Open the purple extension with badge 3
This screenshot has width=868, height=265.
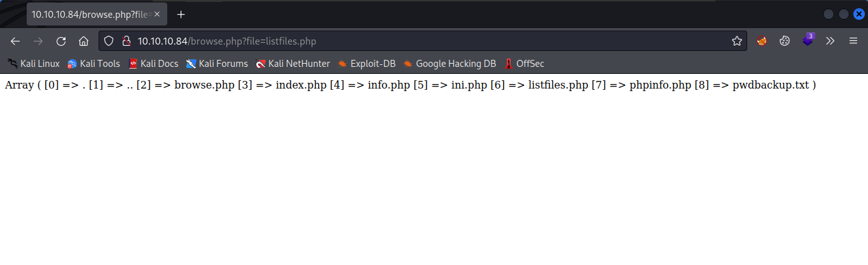pos(808,40)
